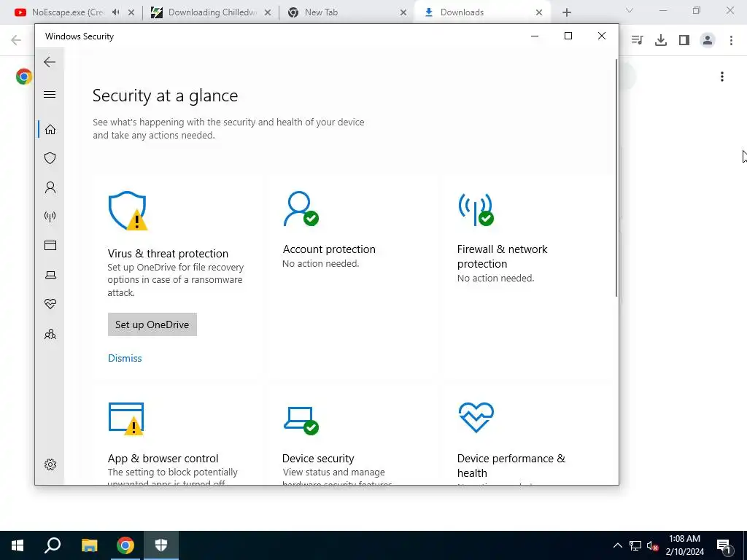Open Firewall & network sidebar antenna icon
Screen dimensions: 747x560
tap(50, 217)
